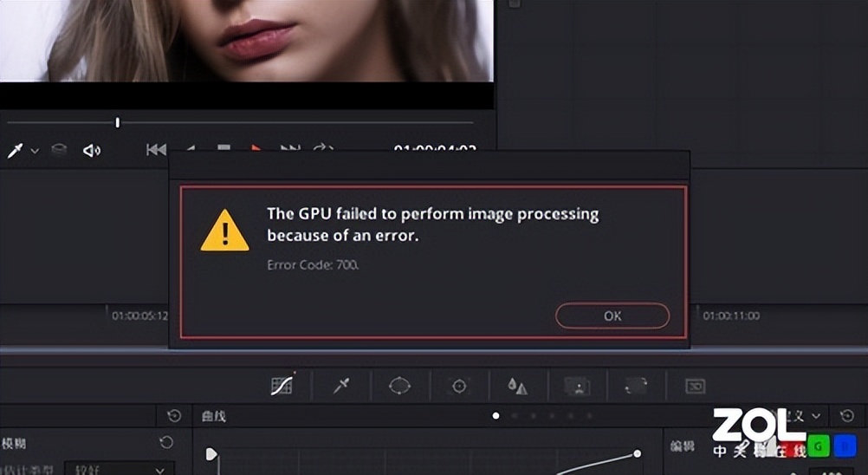Viewport: 868px width, 475px height.
Task: Open the Power Window palette
Action: pos(399,386)
